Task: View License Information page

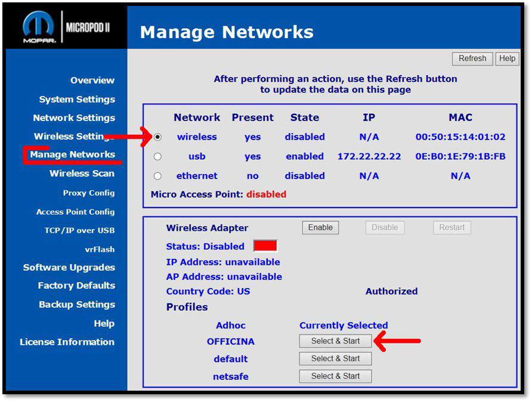Action: pyautogui.click(x=67, y=342)
